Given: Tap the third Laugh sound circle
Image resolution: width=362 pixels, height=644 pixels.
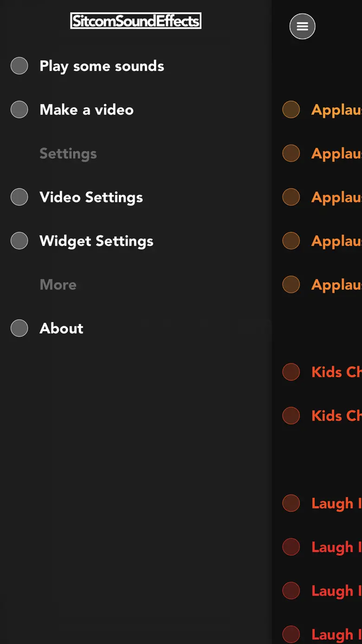Looking at the screenshot, I should click(291, 591).
